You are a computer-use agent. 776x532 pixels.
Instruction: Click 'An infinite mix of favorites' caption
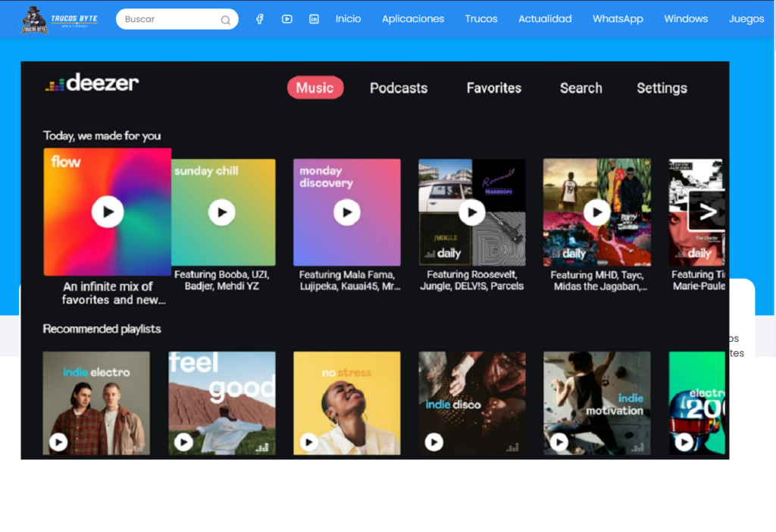pyautogui.click(x=113, y=293)
